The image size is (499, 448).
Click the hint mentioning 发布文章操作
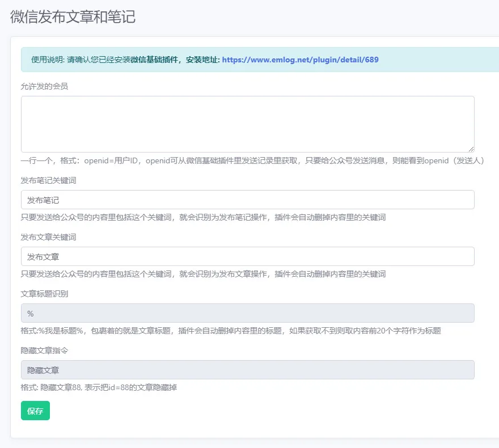pyautogui.click(x=203, y=274)
